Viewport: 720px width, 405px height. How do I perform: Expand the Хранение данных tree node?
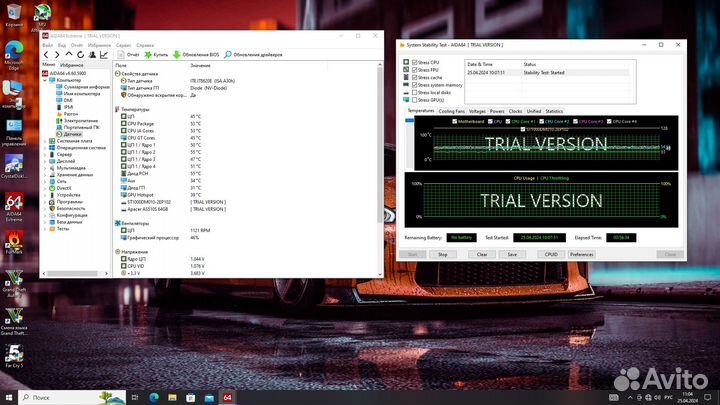45,175
